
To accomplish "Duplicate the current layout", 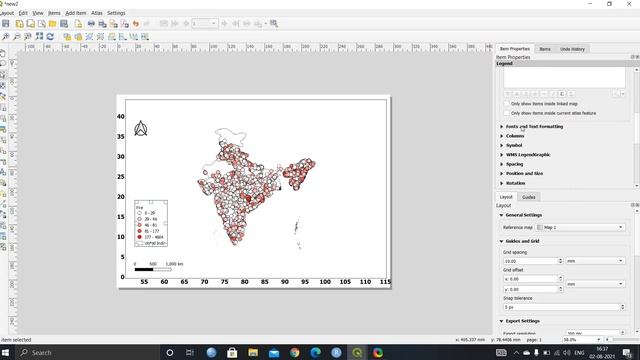I will [x=30, y=24].
